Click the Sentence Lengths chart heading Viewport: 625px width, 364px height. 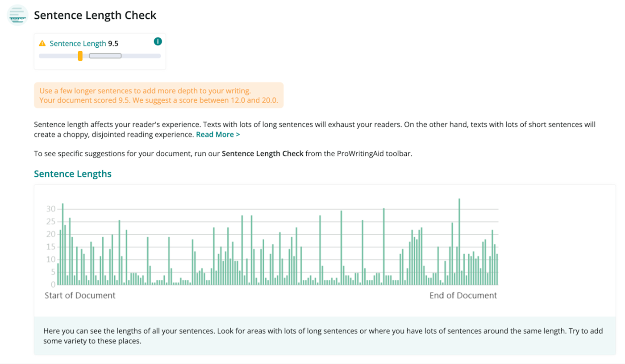click(73, 174)
